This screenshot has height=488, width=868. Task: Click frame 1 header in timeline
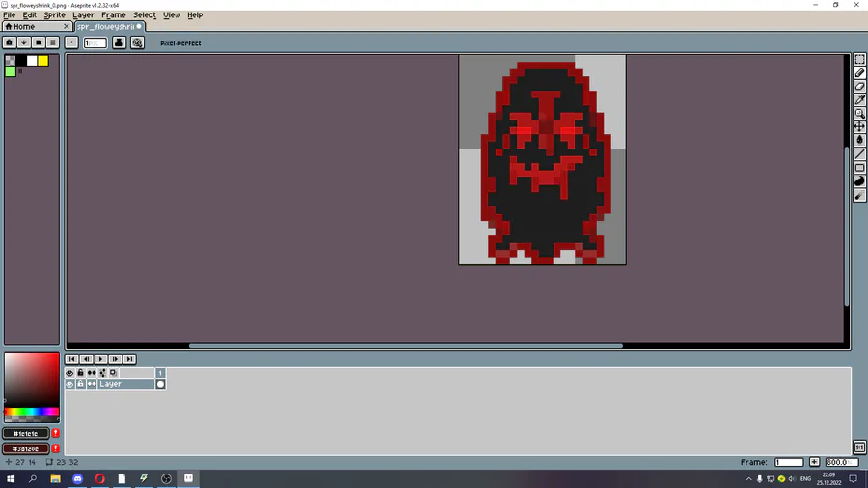pyautogui.click(x=160, y=373)
